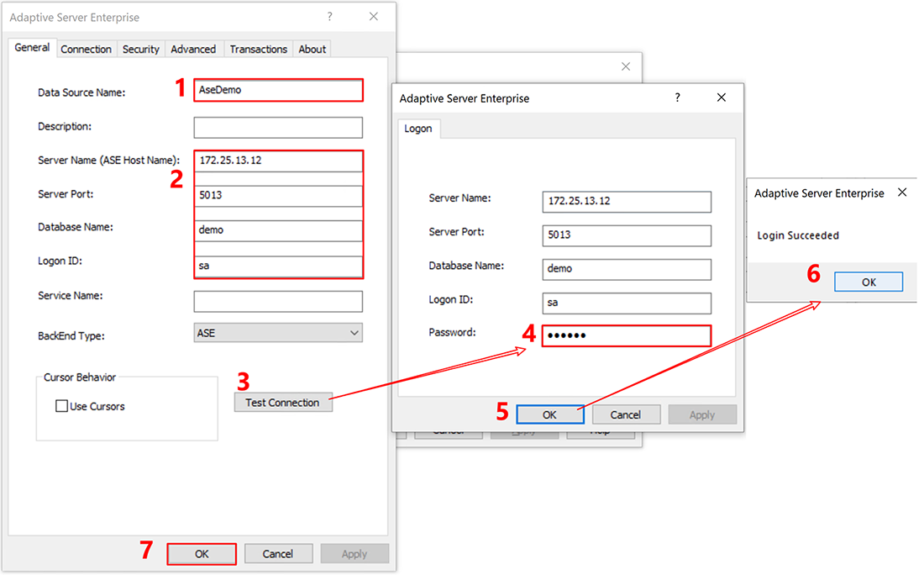The height and width of the screenshot is (575, 924).
Task: Cancel the Logon dialog
Action: [x=625, y=414]
